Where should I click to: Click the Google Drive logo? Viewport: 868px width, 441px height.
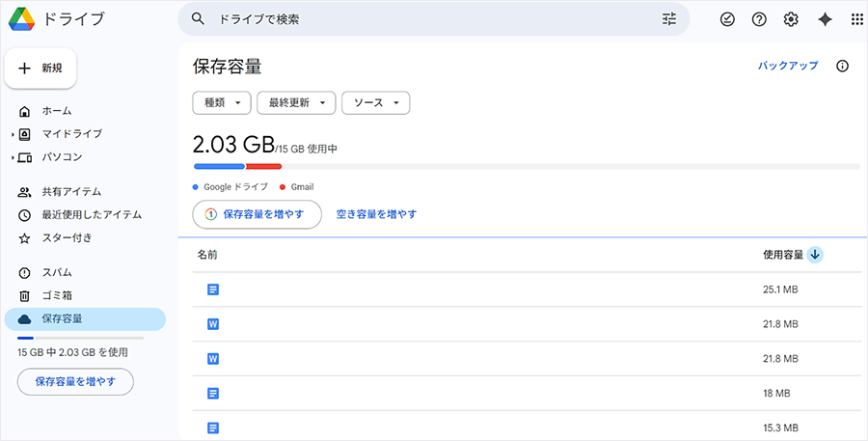[x=22, y=19]
